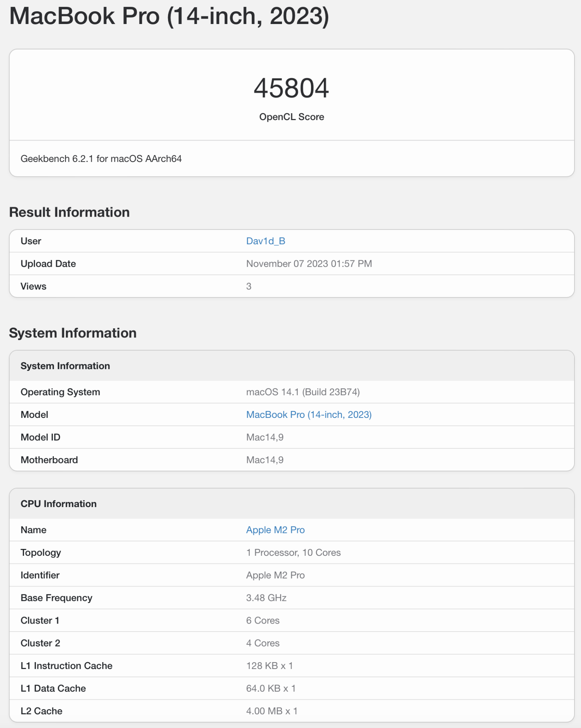Click the 'Topology' row label
The image size is (581, 728).
[x=41, y=553]
